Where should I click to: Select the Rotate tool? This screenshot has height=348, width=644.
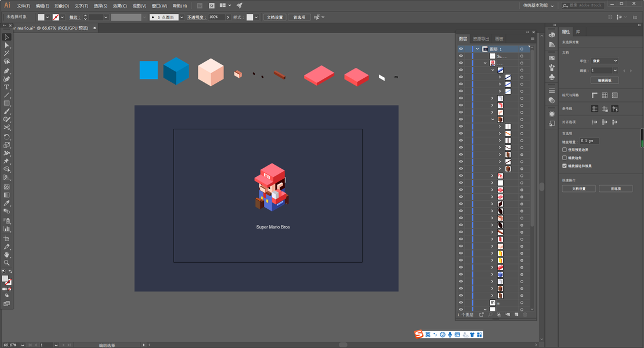point(6,137)
